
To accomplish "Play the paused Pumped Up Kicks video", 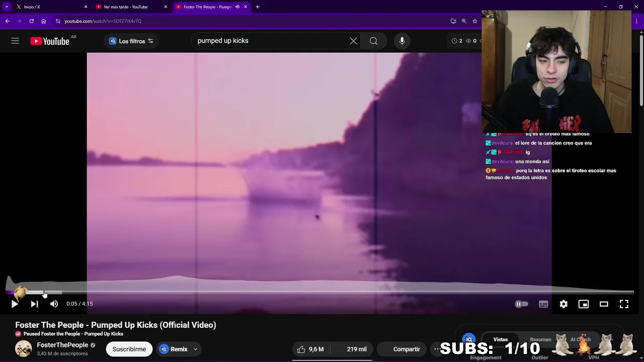I will point(15,304).
